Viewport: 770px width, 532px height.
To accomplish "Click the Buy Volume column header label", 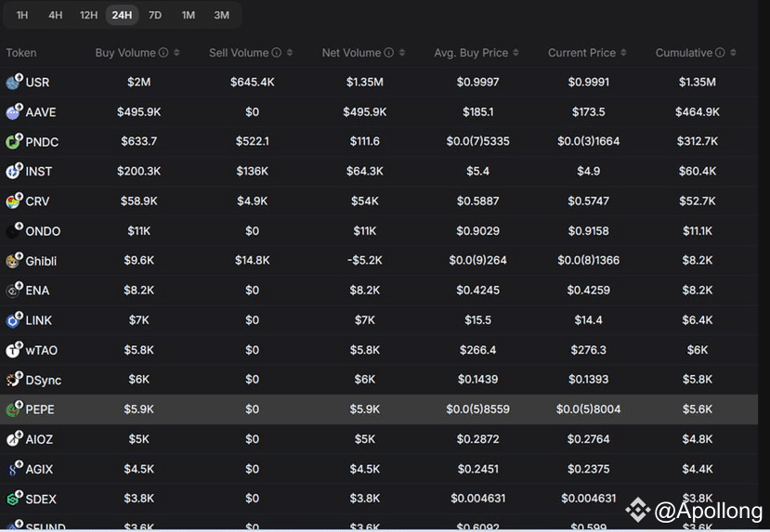I will tap(125, 53).
